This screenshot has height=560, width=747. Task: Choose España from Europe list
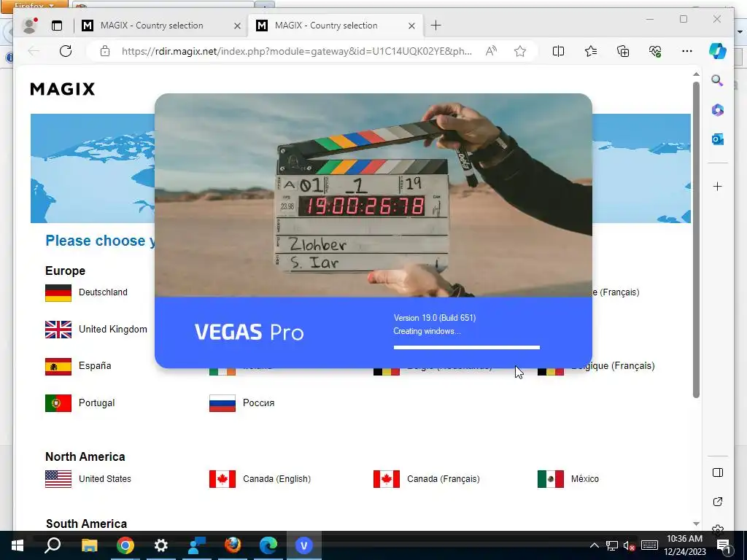[x=95, y=366]
